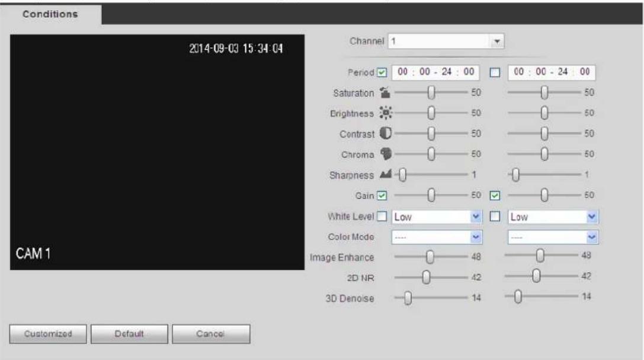Click the Saturation icon
This screenshot has height=360, width=644.
click(x=385, y=93)
